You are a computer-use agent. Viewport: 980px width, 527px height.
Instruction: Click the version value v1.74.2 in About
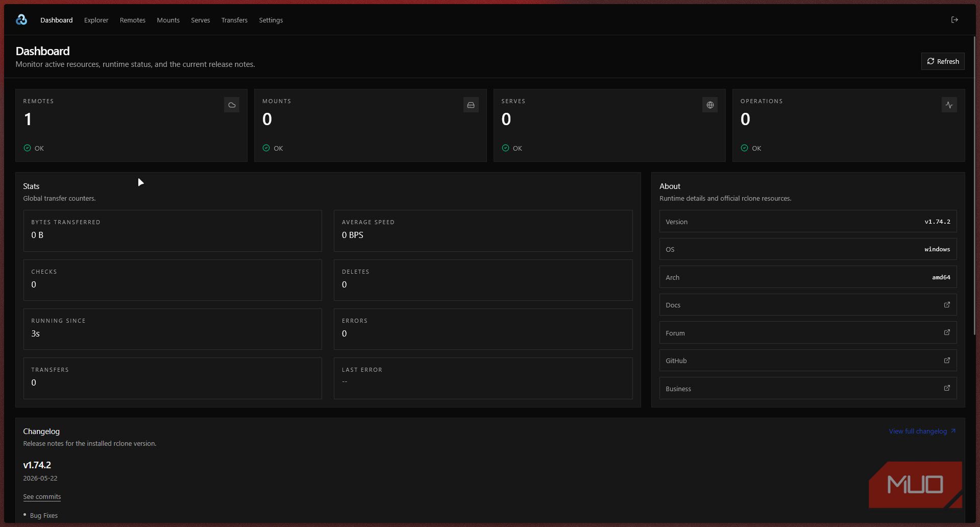click(937, 222)
